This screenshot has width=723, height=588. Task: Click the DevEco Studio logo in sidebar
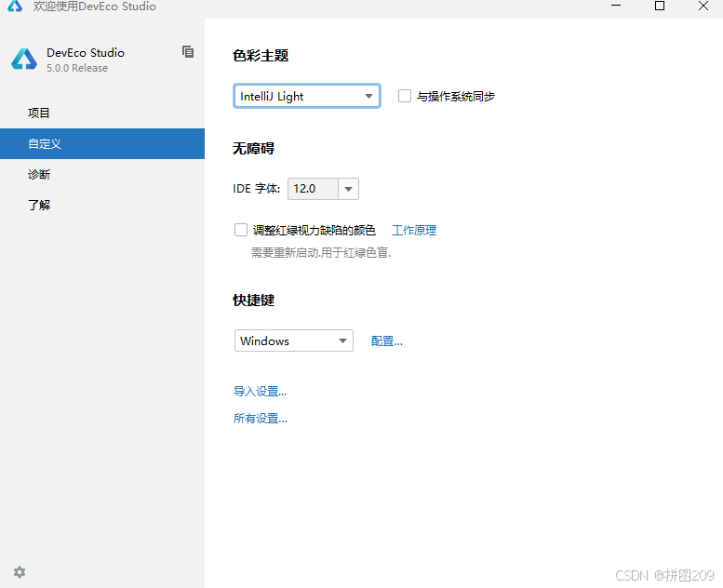coord(24,59)
